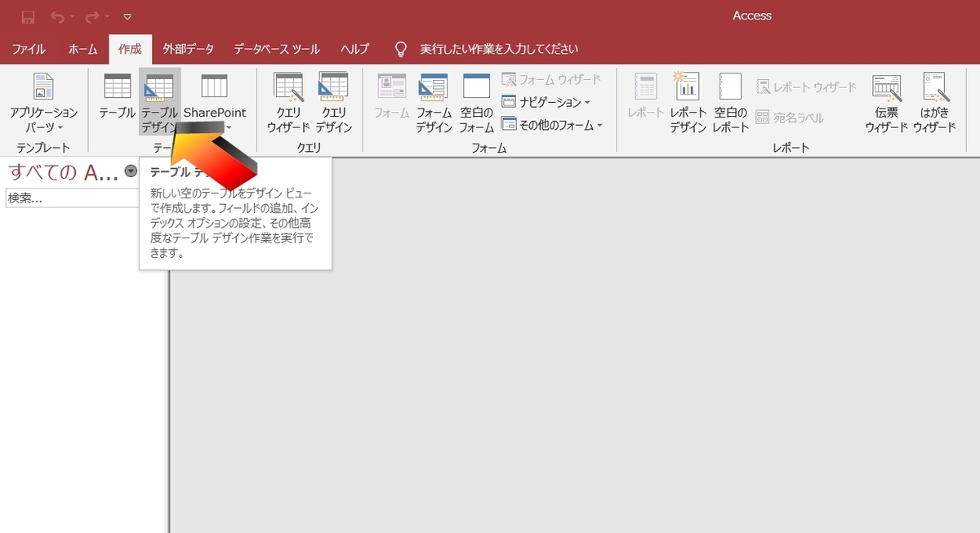Click the Redo arrow in quick access toolbar

(x=91, y=16)
